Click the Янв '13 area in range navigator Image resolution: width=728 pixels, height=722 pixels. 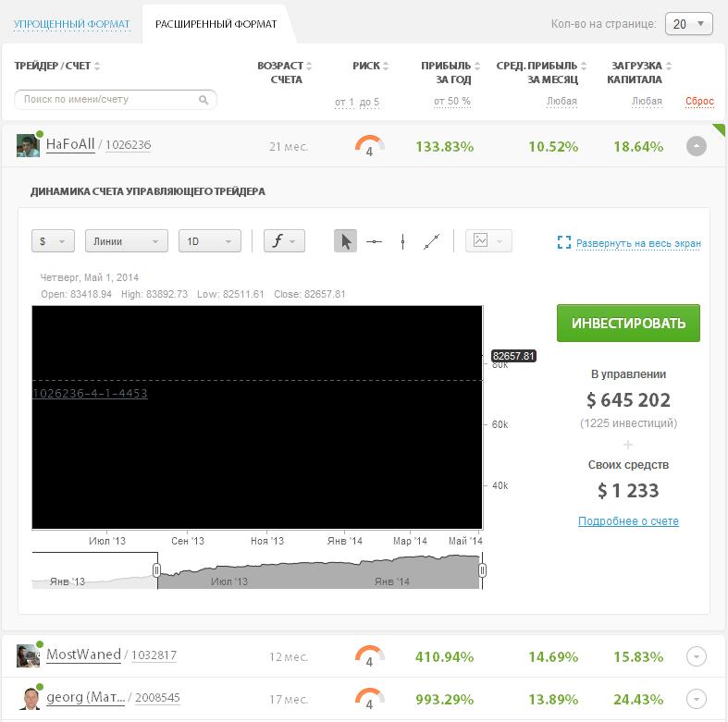(68, 581)
